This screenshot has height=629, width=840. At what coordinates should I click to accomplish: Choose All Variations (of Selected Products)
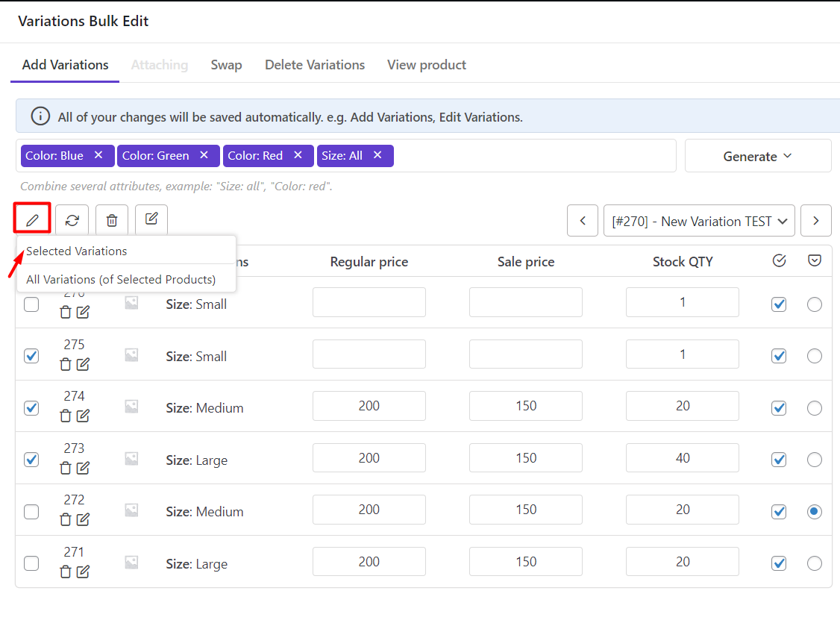tap(121, 280)
